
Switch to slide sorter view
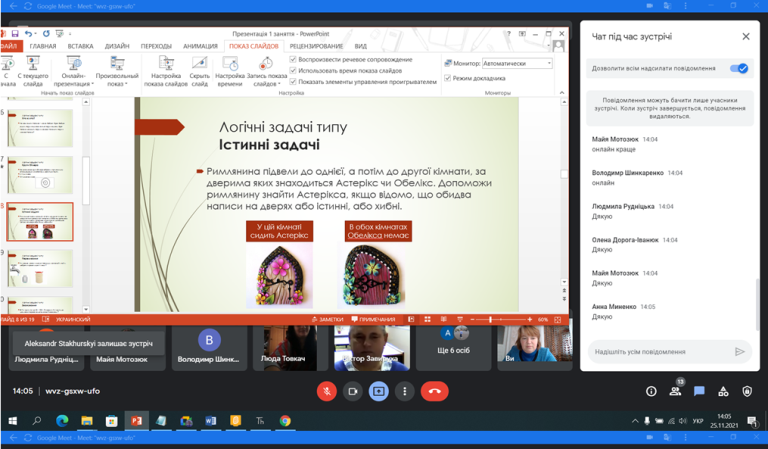pyautogui.click(x=427, y=319)
